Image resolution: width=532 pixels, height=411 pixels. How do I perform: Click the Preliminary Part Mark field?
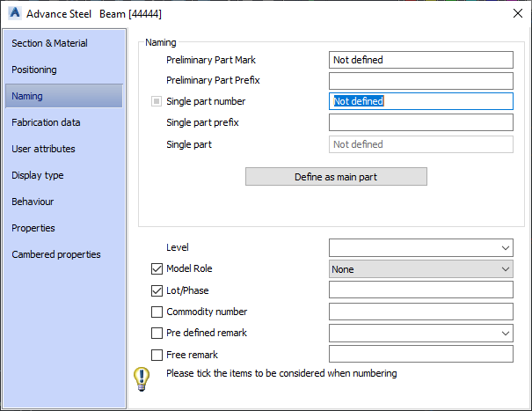[420, 60]
